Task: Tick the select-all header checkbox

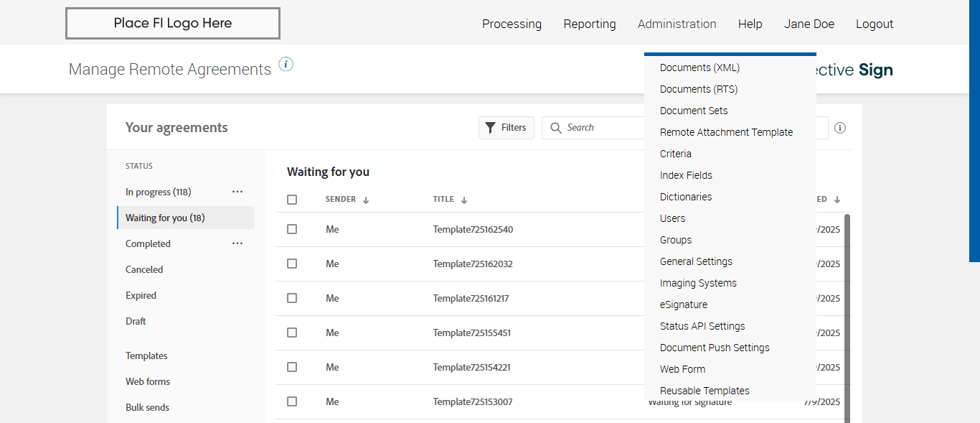Action: 292,200
